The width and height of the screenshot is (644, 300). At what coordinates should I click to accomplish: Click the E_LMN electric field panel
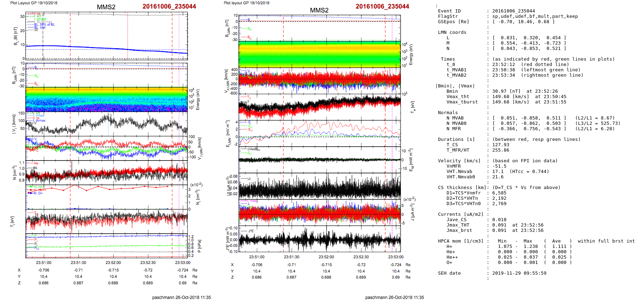(x=320, y=133)
